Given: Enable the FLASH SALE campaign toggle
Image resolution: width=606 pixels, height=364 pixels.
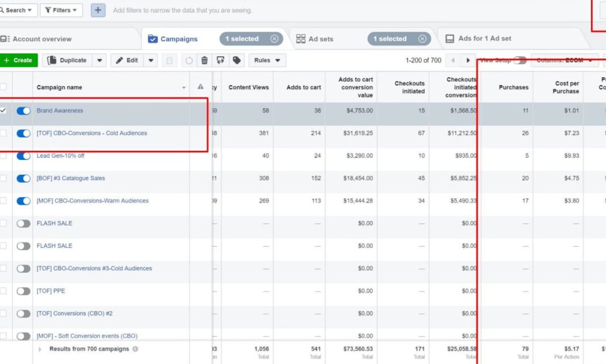Looking at the screenshot, I should (23, 223).
